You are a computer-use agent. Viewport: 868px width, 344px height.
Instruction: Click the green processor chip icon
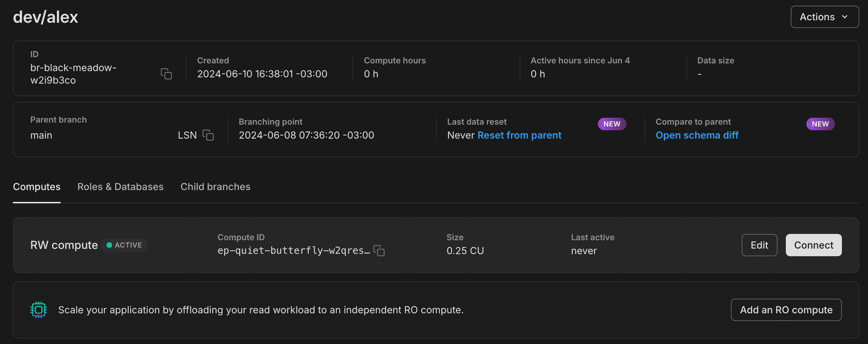coord(38,310)
